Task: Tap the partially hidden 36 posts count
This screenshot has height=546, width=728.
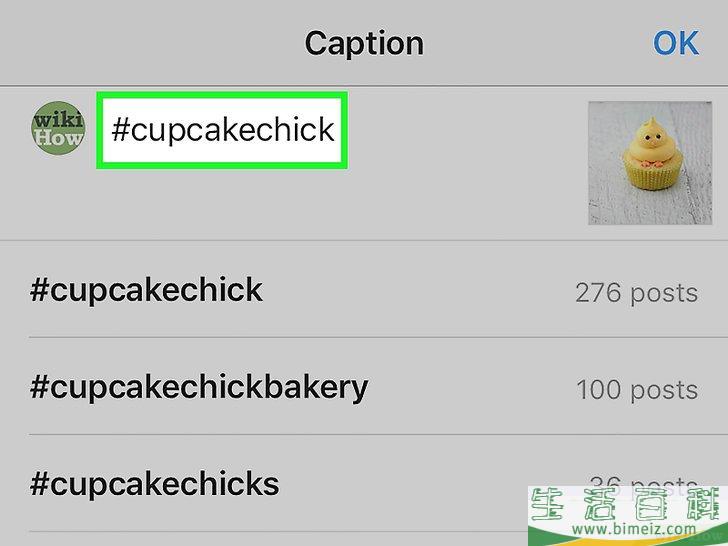Action: (643, 481)
